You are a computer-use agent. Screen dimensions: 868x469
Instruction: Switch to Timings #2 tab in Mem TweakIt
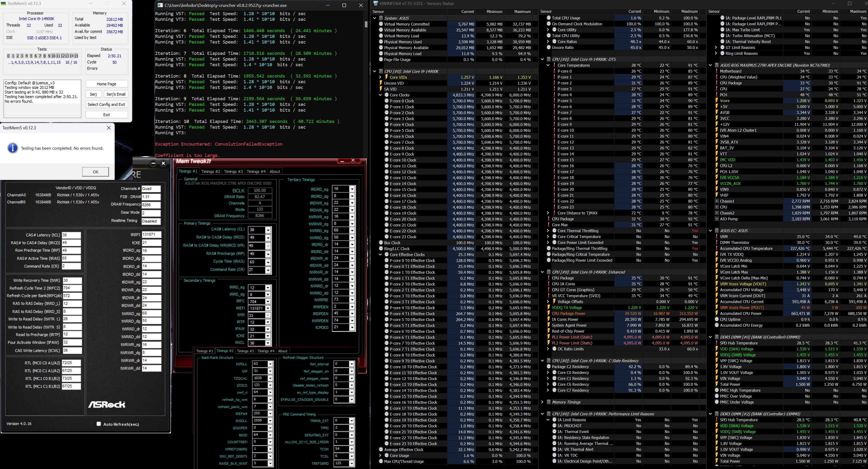pyautogui.click(x=211, y=171)
